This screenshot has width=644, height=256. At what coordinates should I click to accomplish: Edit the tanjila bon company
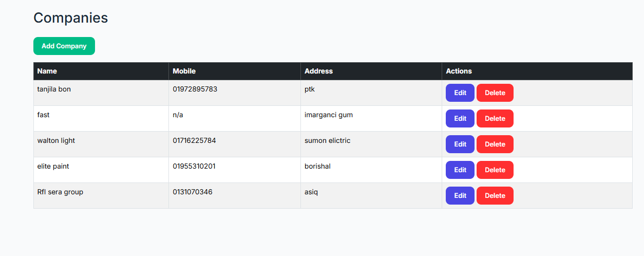460,93
